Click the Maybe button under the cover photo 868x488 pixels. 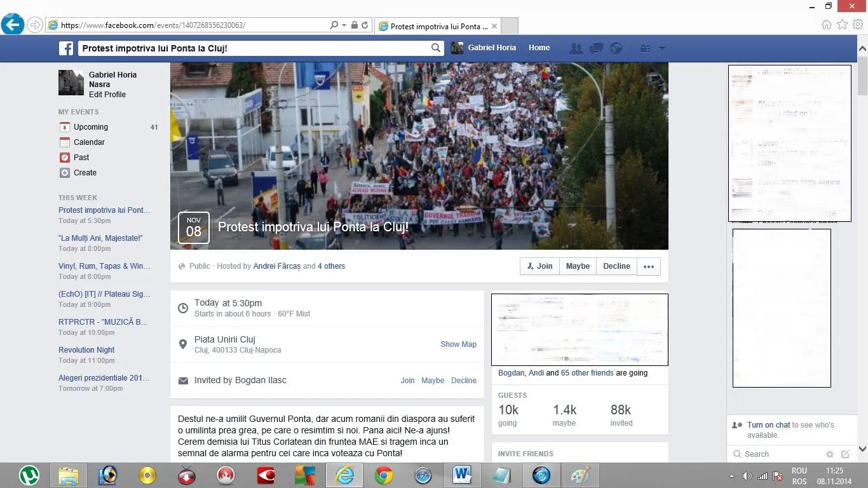(x=578, y=266)
